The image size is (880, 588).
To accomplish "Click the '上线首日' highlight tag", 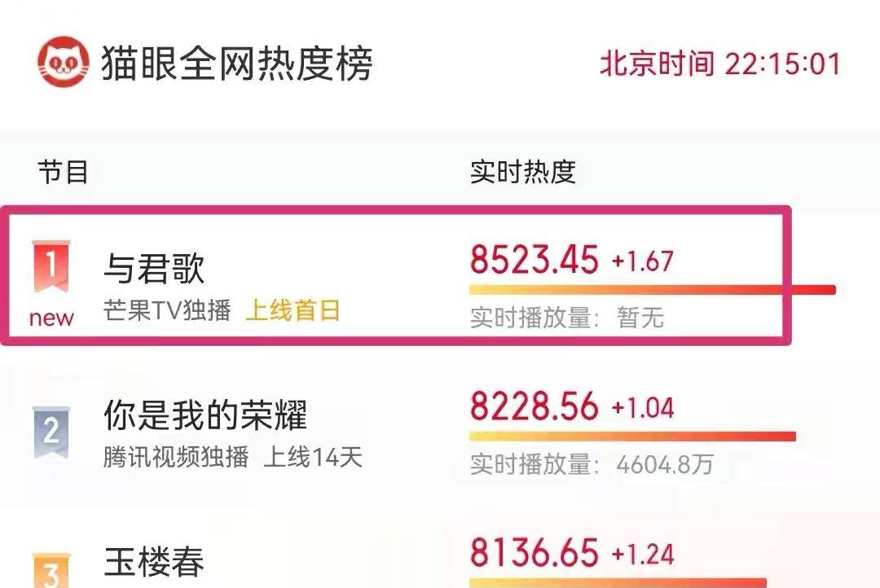I will (294, 310).
